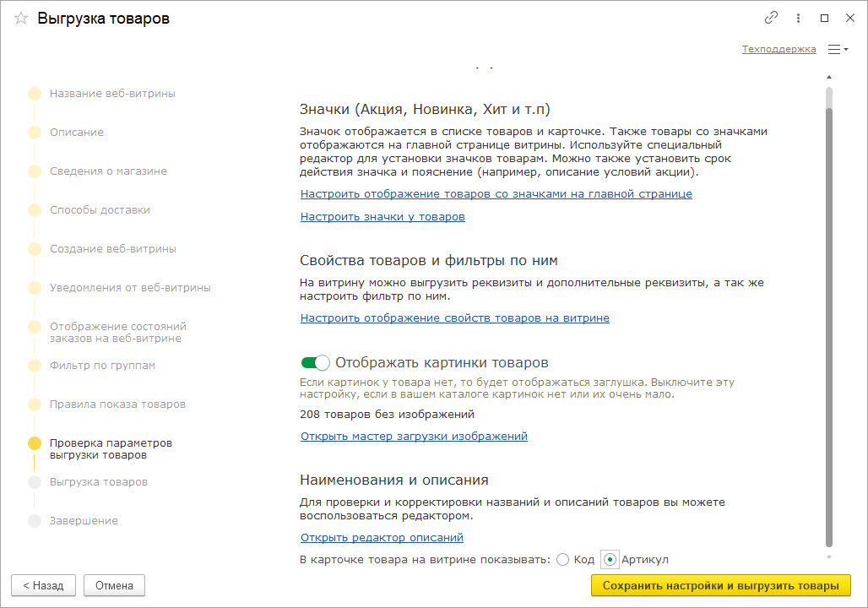
Task: Click the scrollbar down arrow
Action: [x=828, y=556]
